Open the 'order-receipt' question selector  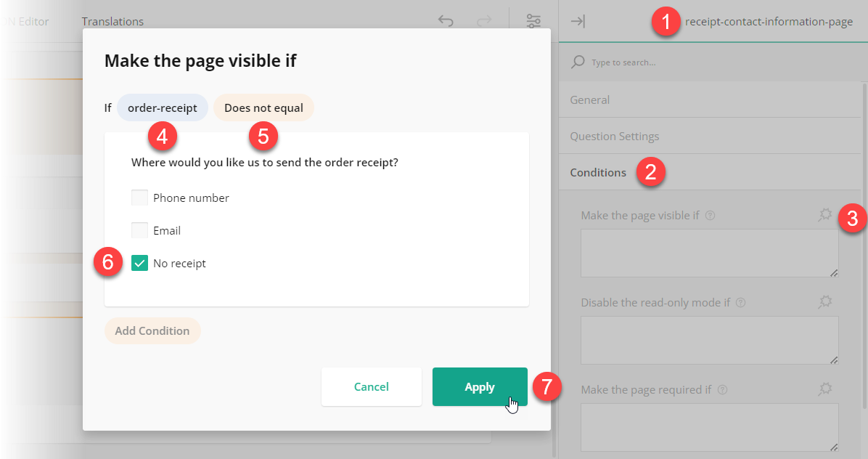(163, 107)
